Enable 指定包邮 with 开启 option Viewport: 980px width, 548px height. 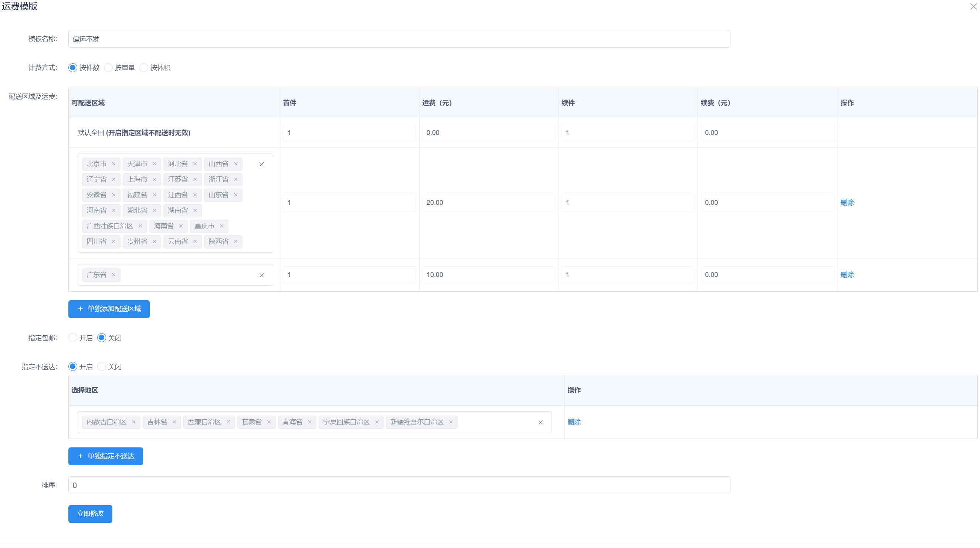73,338
